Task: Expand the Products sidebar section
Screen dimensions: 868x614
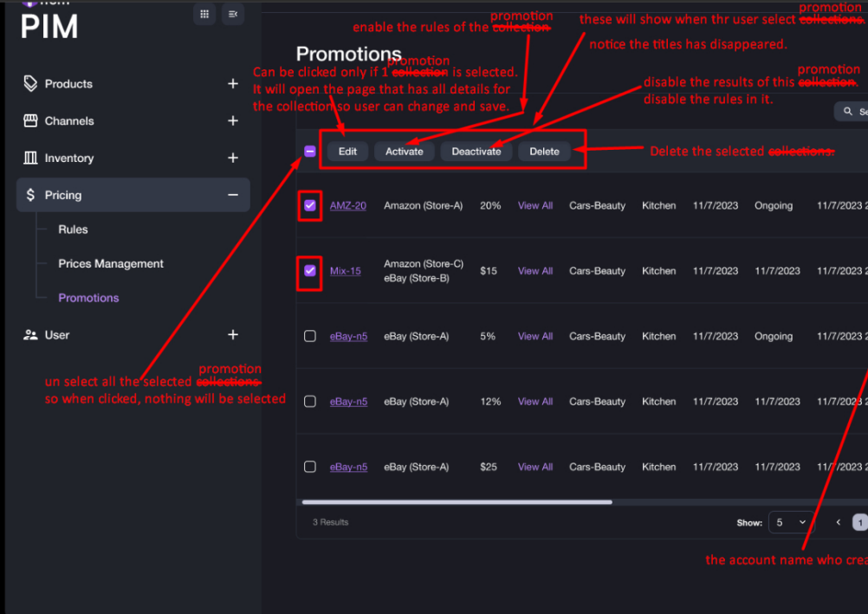Action: pos(232,83)
